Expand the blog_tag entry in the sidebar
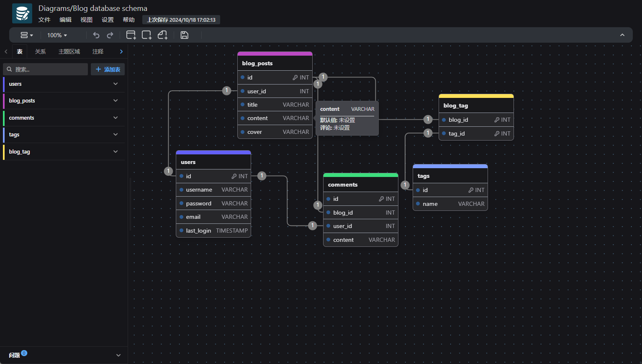 [x=116, y=151]
